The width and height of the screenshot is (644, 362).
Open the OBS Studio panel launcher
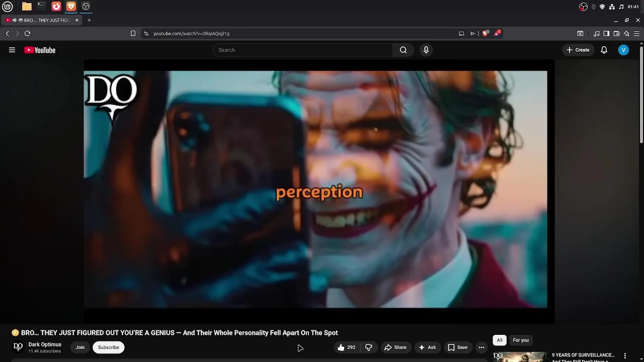[x=86, y=7]
